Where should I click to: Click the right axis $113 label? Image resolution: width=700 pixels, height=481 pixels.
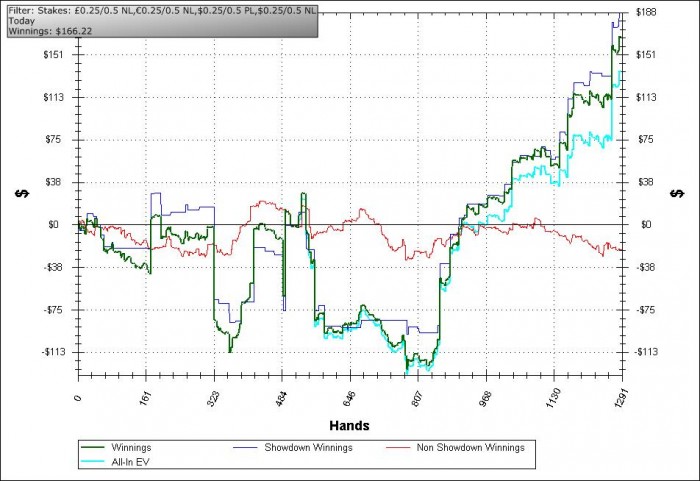point(646,97)
